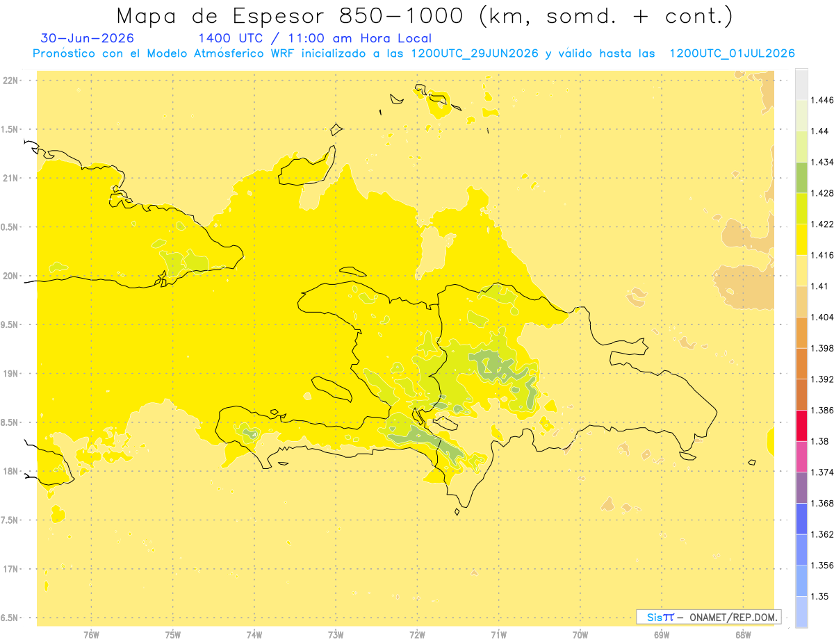Click the '73W' longitude label
834x644 pixels.
pos(336,635)
